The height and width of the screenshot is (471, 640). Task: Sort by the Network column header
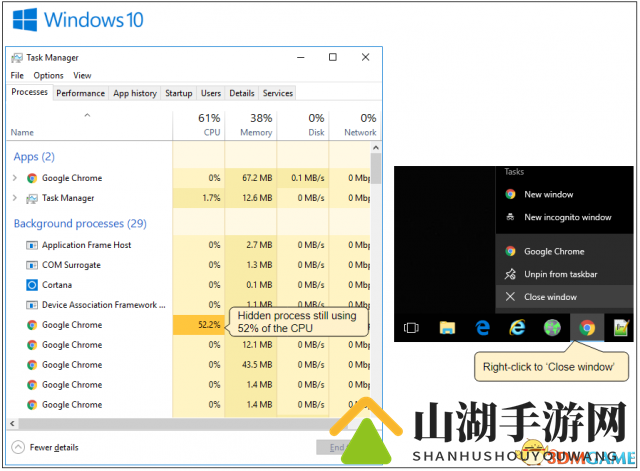pyautogui.click(x=354, y=125)
